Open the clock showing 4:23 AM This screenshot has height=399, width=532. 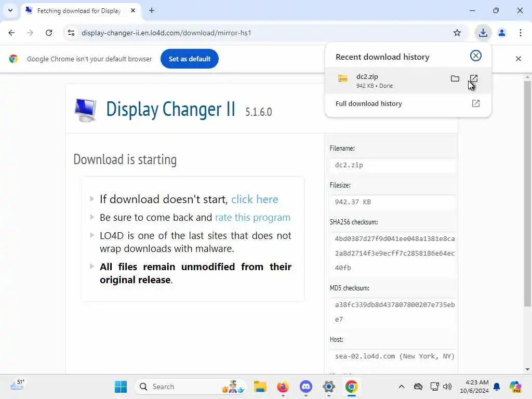(474, 387)
